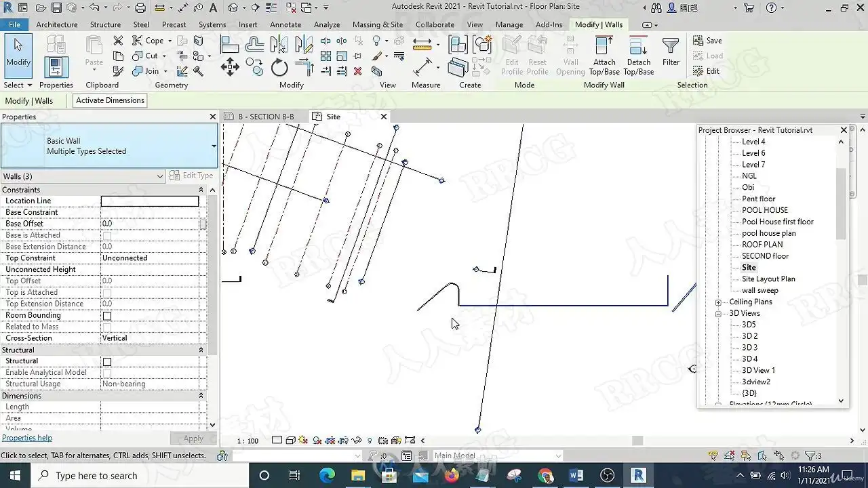This screenshot has height=488, width=868.
Task: Click Attach Top/Base button
Action: coord(604,56)
